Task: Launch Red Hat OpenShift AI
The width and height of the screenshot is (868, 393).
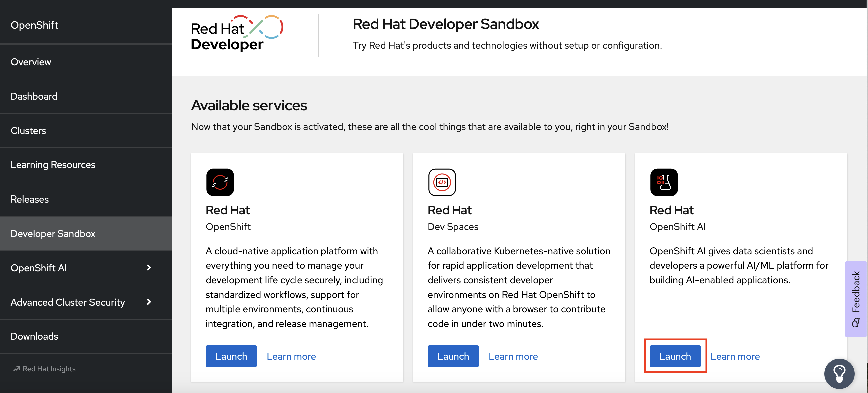Action: coord(675,356)
